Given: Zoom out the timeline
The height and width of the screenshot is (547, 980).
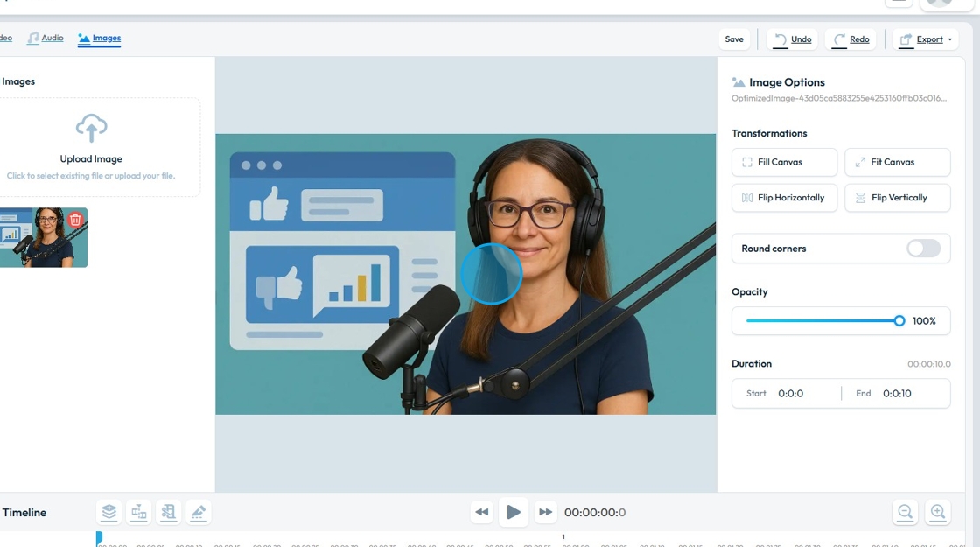Looking at the screenshot, I should coord(905,512).
